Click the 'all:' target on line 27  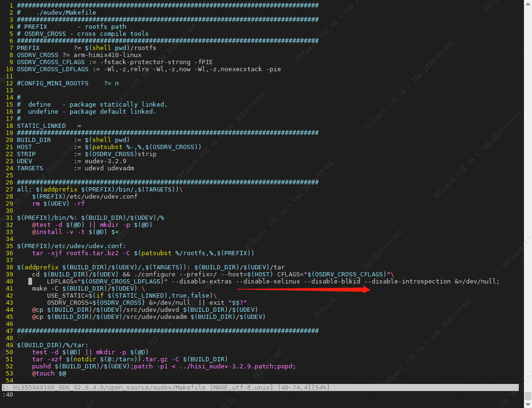25,190
